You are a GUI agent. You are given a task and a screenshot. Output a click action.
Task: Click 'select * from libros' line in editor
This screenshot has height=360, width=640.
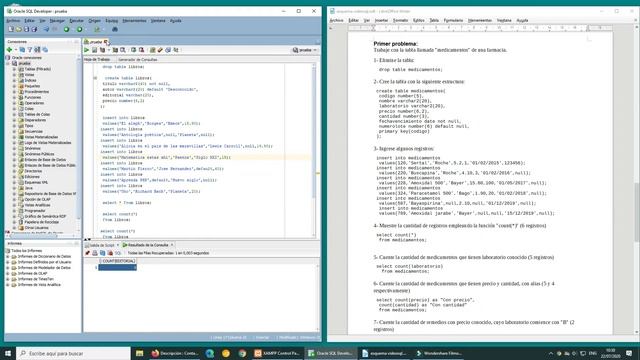(x=127, y=202)
